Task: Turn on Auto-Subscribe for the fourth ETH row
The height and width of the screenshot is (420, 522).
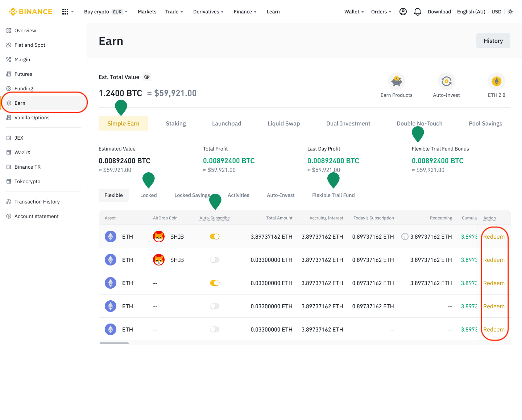Action: (215, 306)
